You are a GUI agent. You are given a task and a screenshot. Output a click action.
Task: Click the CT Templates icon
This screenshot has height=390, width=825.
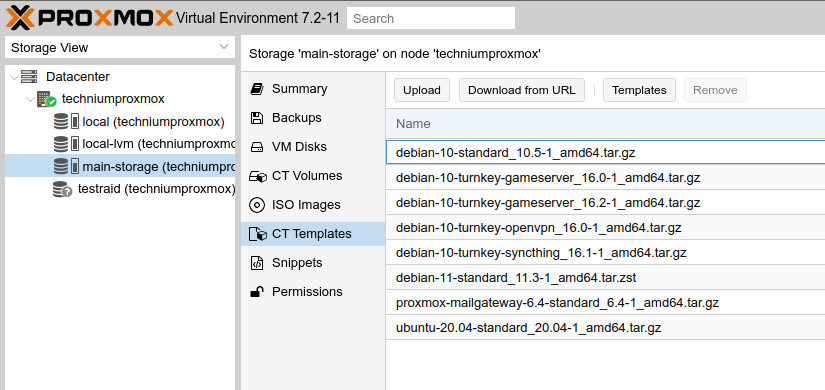[258, 234]
